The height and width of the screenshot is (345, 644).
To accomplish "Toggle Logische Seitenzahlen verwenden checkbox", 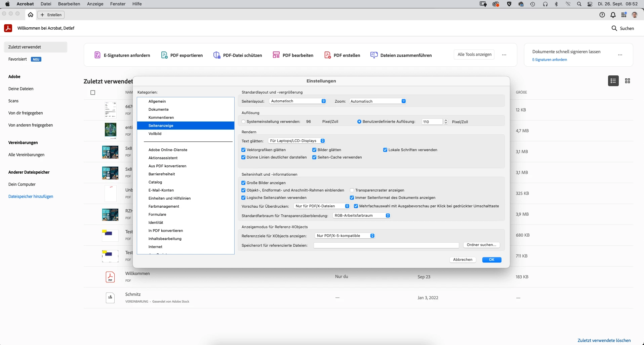I will coord(243,198).
